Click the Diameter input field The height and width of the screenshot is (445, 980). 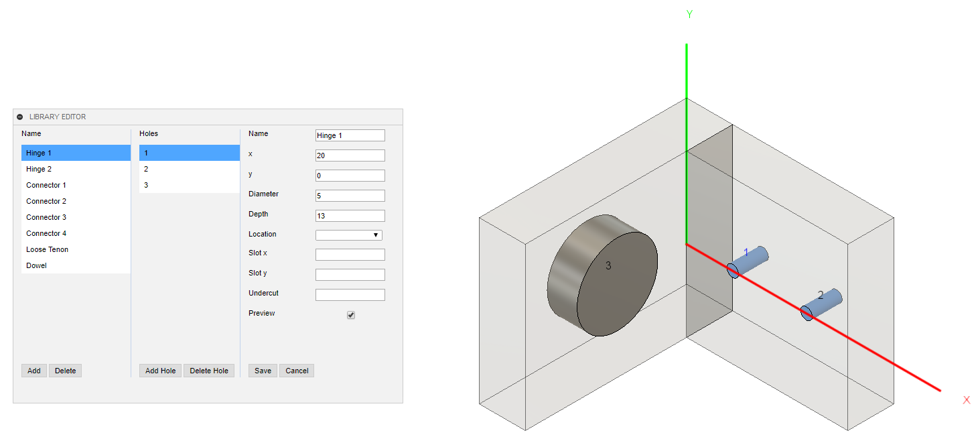(x=350, y=196)
